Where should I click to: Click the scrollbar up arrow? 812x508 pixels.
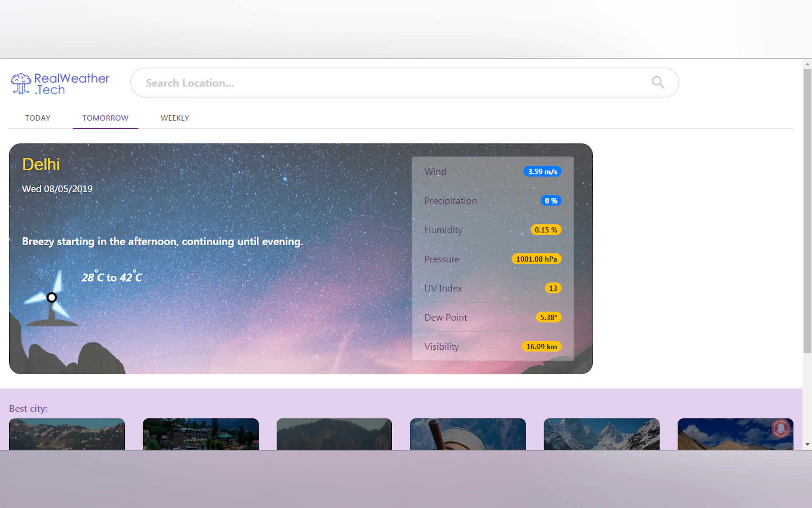pos(807,64)
